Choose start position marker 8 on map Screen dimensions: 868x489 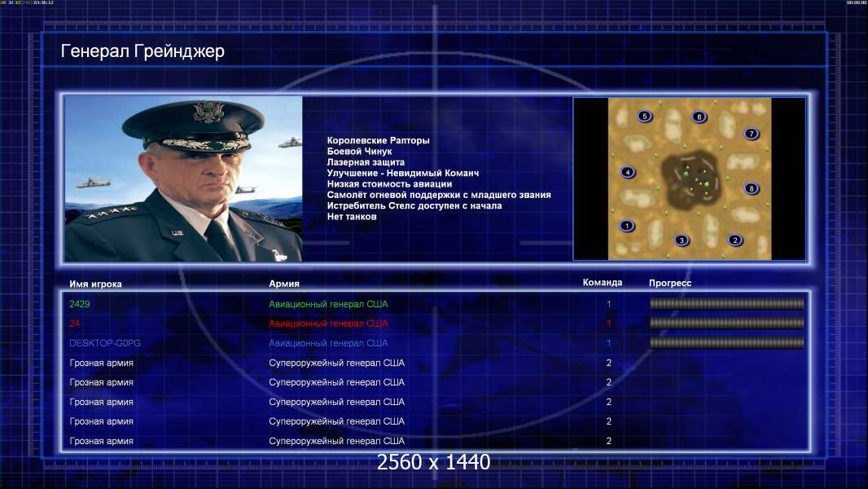[752, 189]
